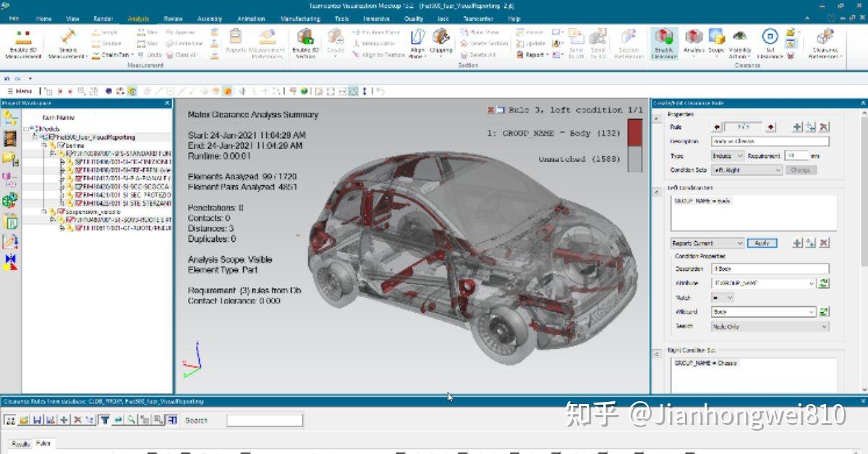Click previous rule red arrow
The width and height of the screenshot is (868, 454).
coord(718,127)
